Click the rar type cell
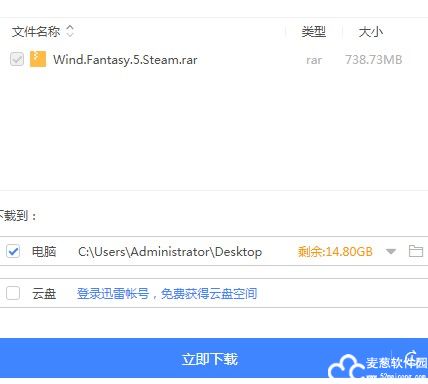This screenshot has height=384, width=428. click(x=314, y=60)
